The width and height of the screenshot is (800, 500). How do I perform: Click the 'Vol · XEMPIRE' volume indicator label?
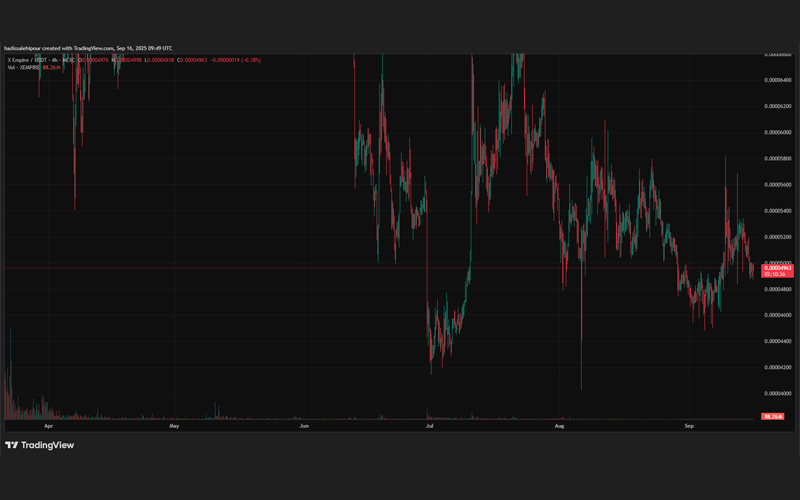click(x=23, y=67)
